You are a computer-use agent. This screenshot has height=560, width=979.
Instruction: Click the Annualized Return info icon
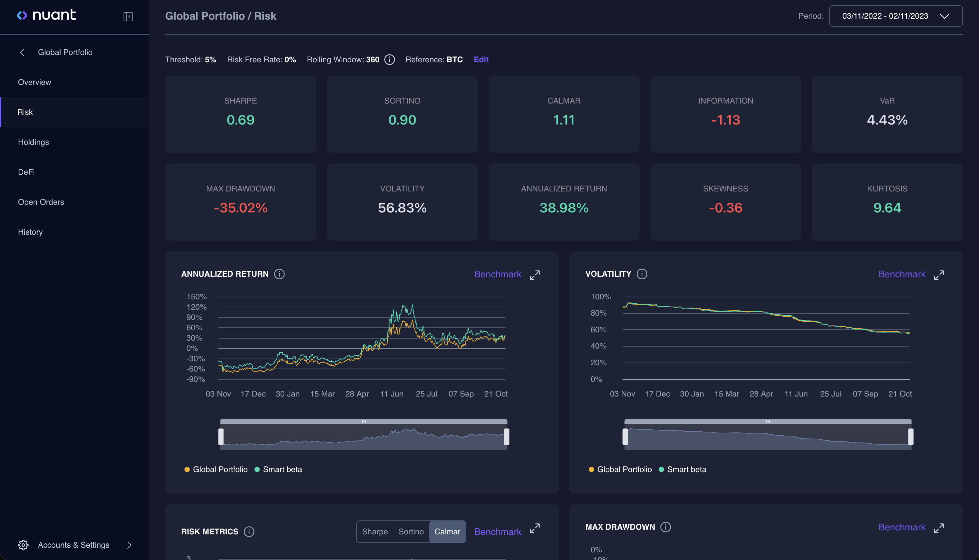(x=279, y=274)
